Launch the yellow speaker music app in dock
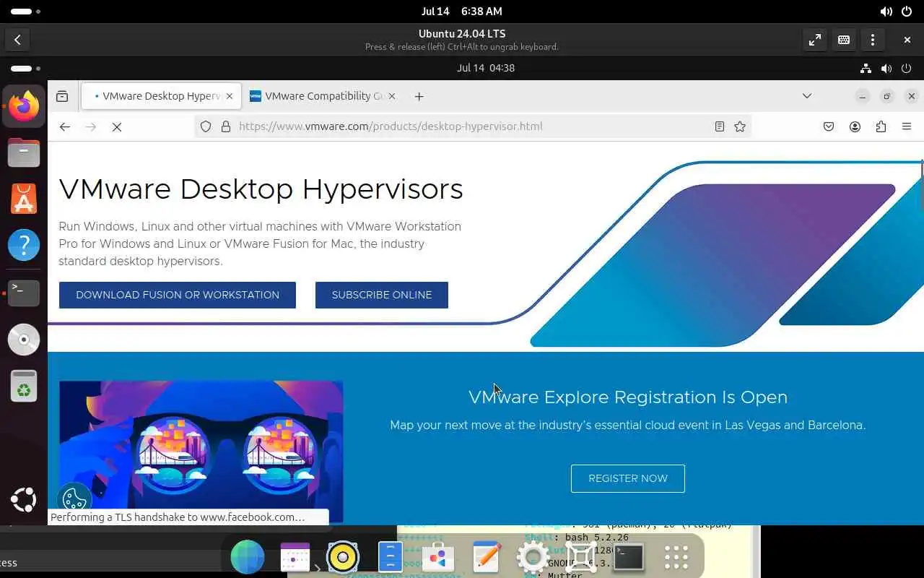 coord(343,557)
